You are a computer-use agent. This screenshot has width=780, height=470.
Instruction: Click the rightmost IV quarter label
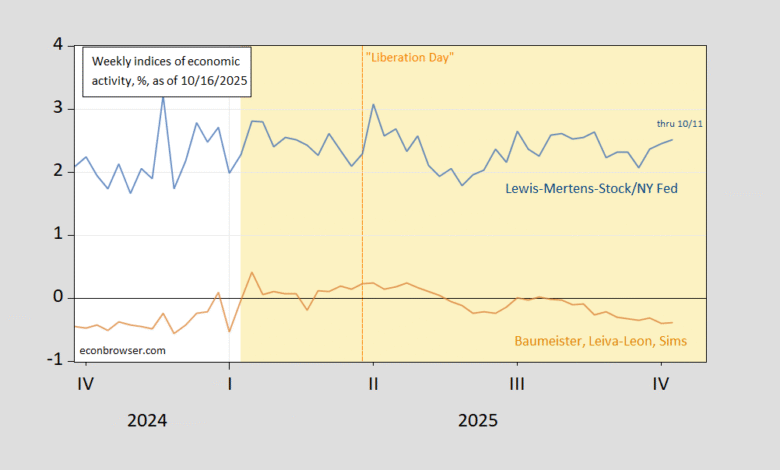point(660,382)
